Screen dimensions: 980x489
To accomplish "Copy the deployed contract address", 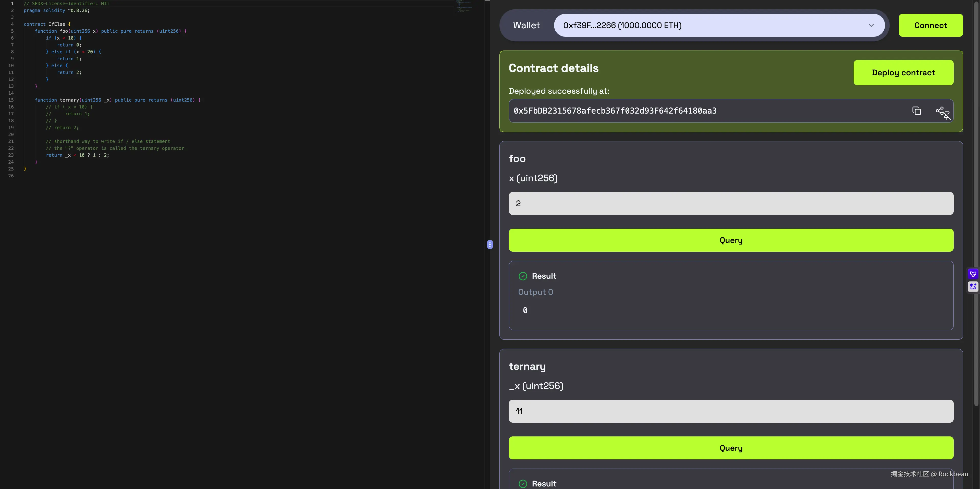I will pyautogui.click(x=916, y=111).
